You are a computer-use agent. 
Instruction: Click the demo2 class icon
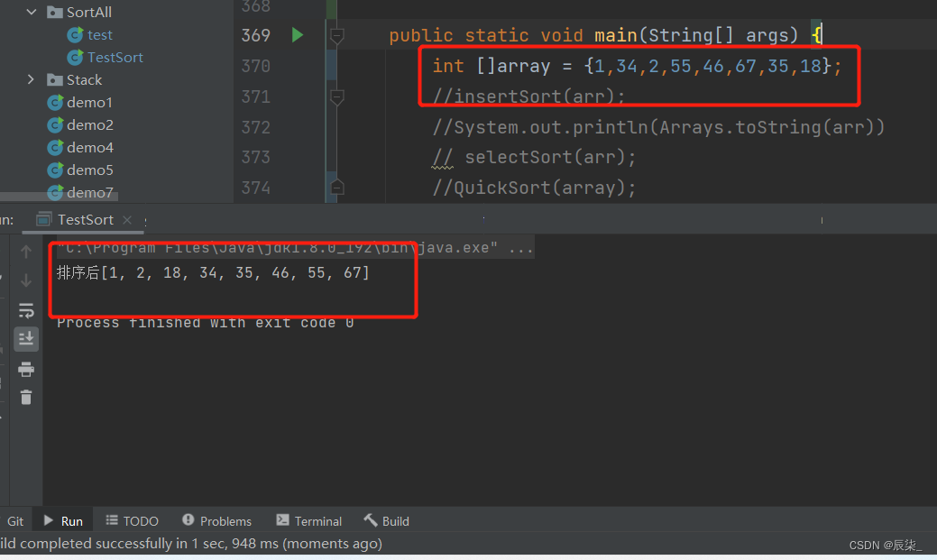tap(56, 125)
